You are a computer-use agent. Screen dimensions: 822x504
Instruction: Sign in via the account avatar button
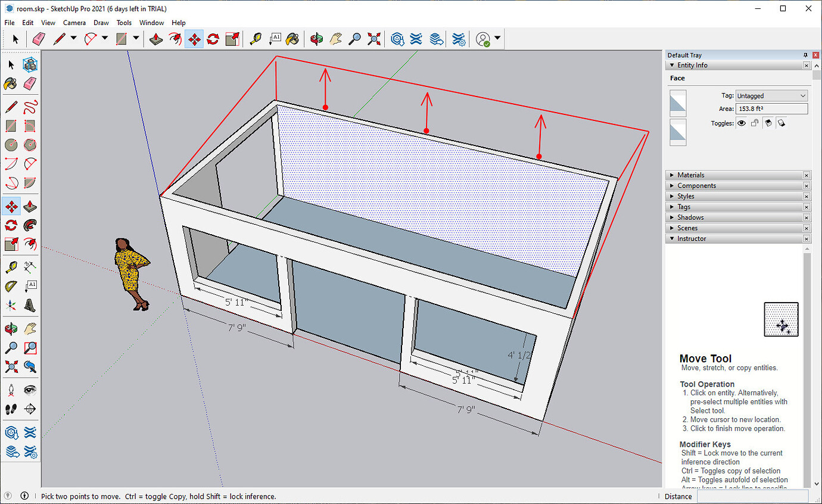(x=484, y=39)
